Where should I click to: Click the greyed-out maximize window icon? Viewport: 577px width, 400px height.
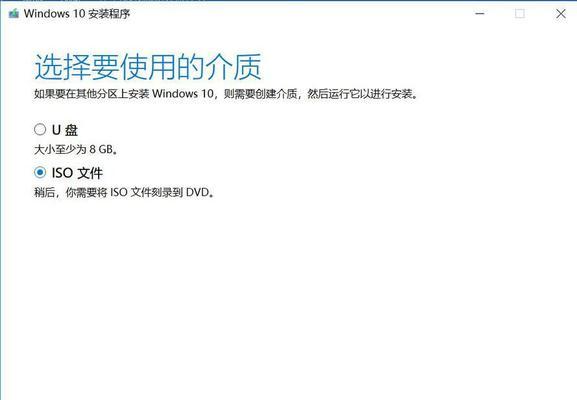point(520,14)
